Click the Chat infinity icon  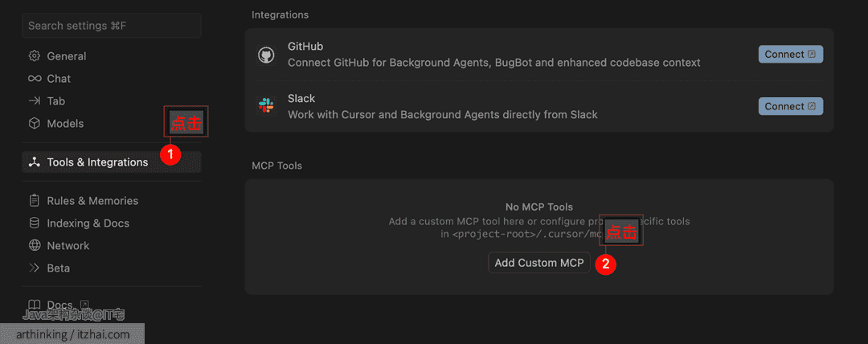click(35, 79)
